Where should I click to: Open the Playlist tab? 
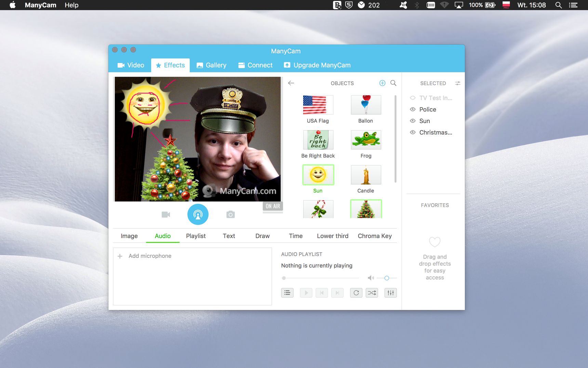tap(196, 236)
